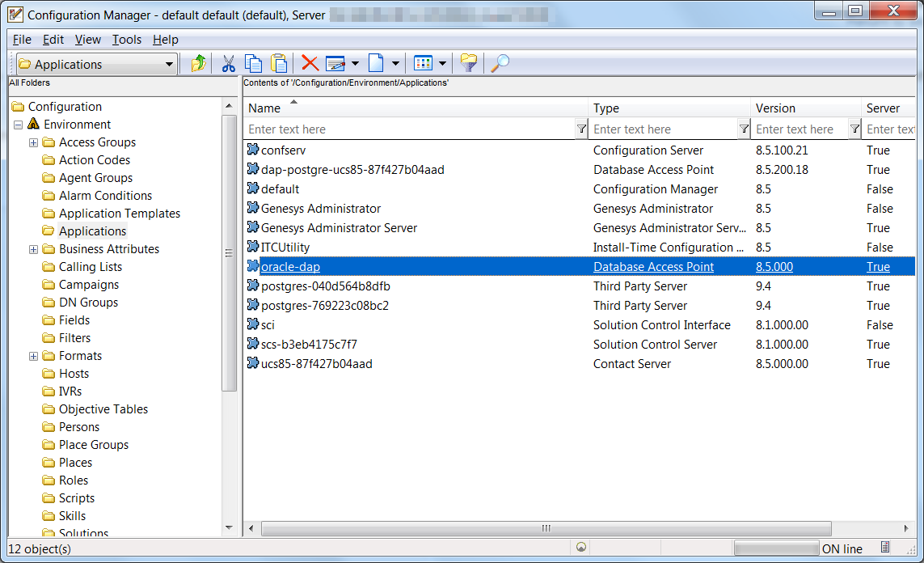
Task: Collapse the Environment tree node
Action: (18, 125)
